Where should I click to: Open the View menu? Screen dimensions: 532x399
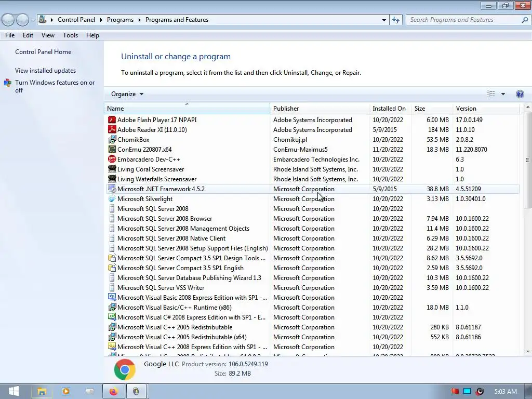[x=48, y=35]
